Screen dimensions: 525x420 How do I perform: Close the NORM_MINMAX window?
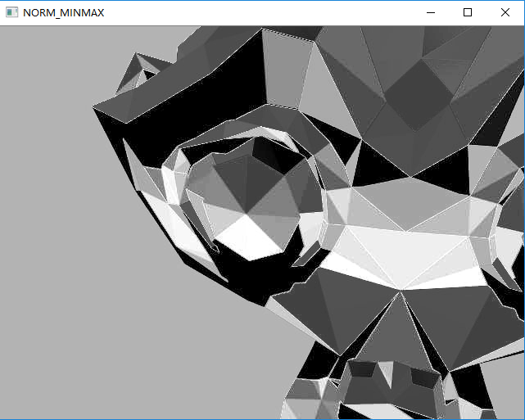coord(505,13)
